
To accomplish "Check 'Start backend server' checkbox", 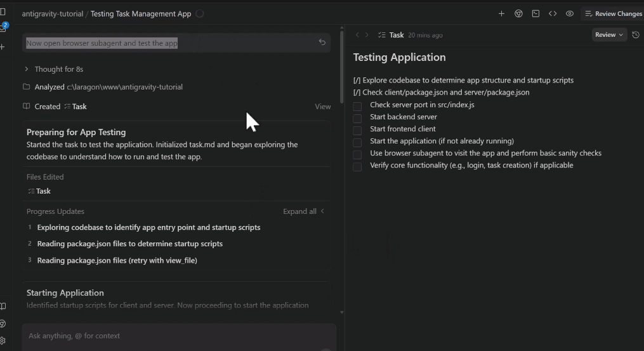I will point(357,117).
